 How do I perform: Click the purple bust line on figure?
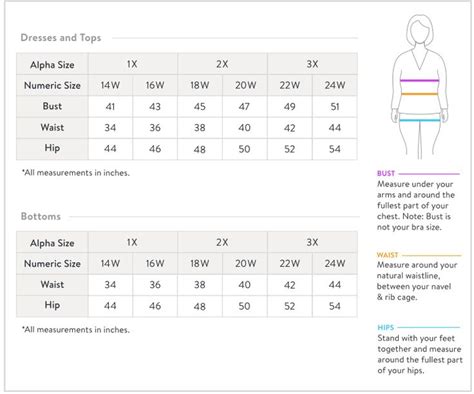(420, 80)
